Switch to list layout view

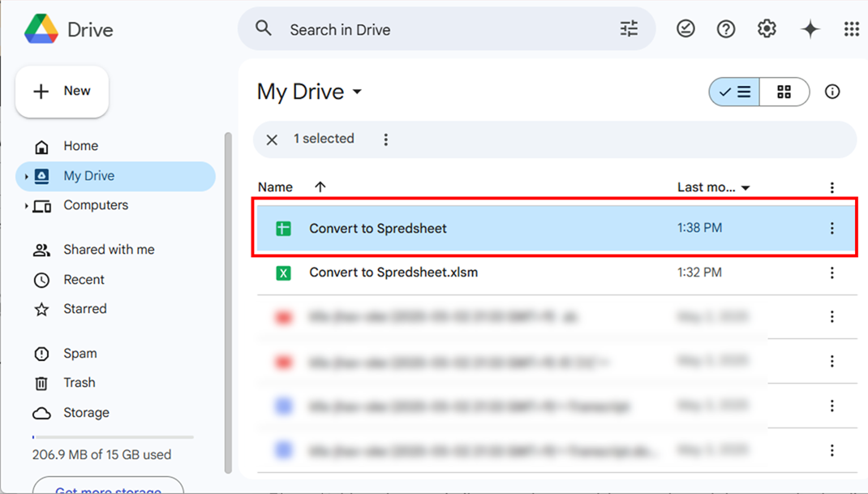(x=735, y=92)
